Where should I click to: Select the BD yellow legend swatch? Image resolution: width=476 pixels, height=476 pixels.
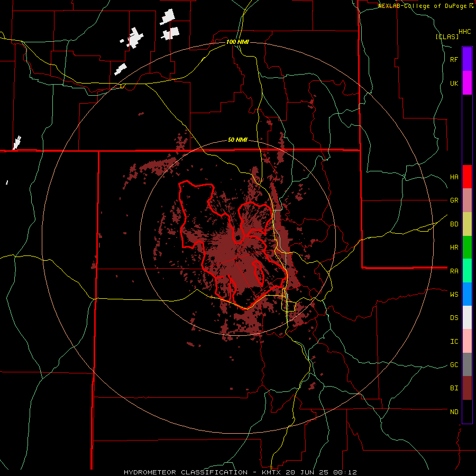click(467, 224)
